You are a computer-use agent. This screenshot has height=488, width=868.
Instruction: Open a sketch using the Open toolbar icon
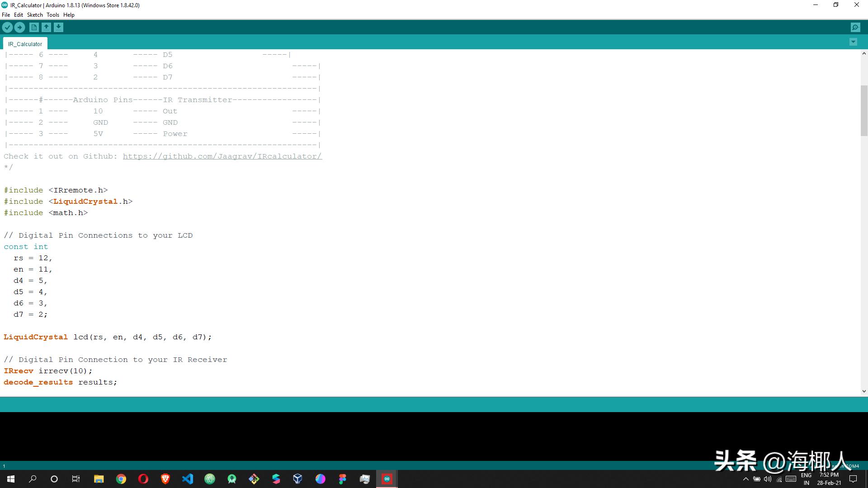46,27
